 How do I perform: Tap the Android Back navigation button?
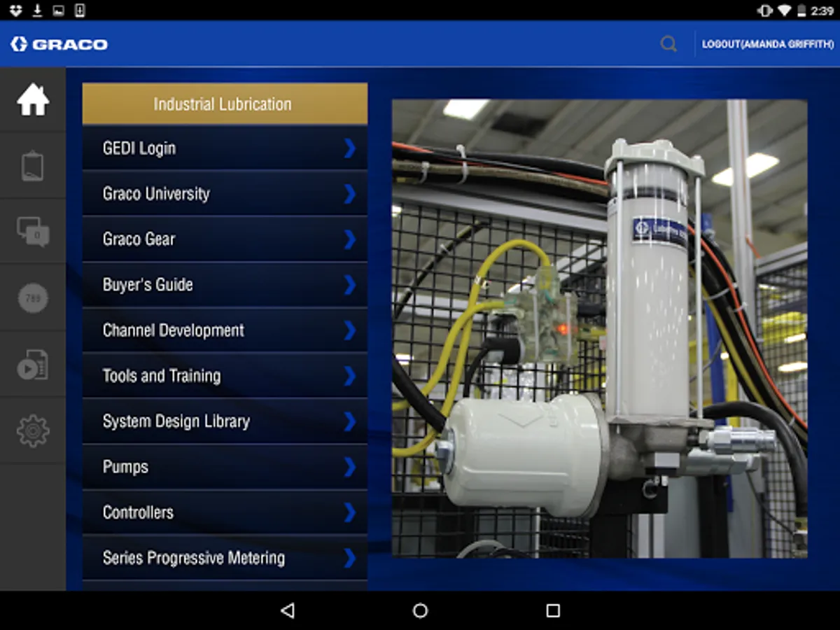click(287, 610)
